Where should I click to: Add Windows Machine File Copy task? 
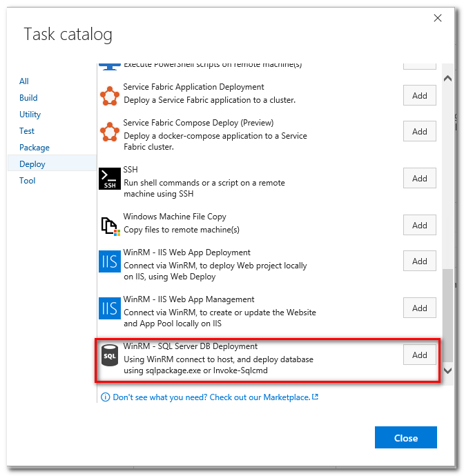(419, 226)
